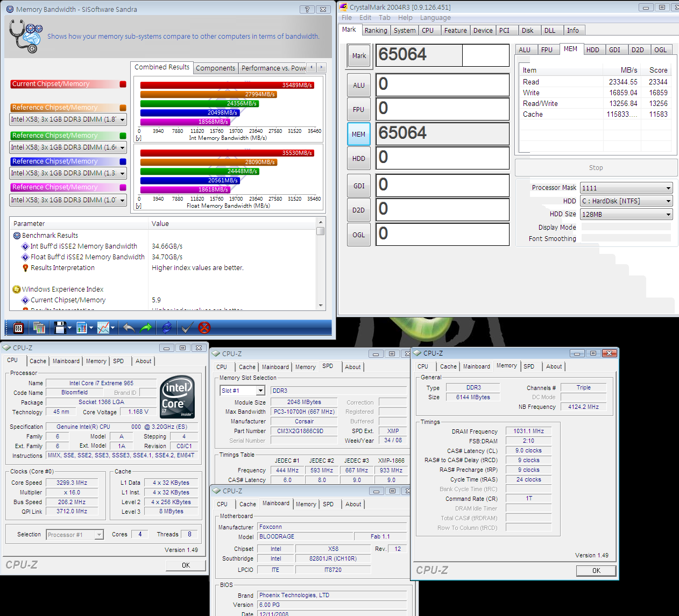
Task: Toggle the HDD benchmark button in CrystalMark
Action: 359,159
